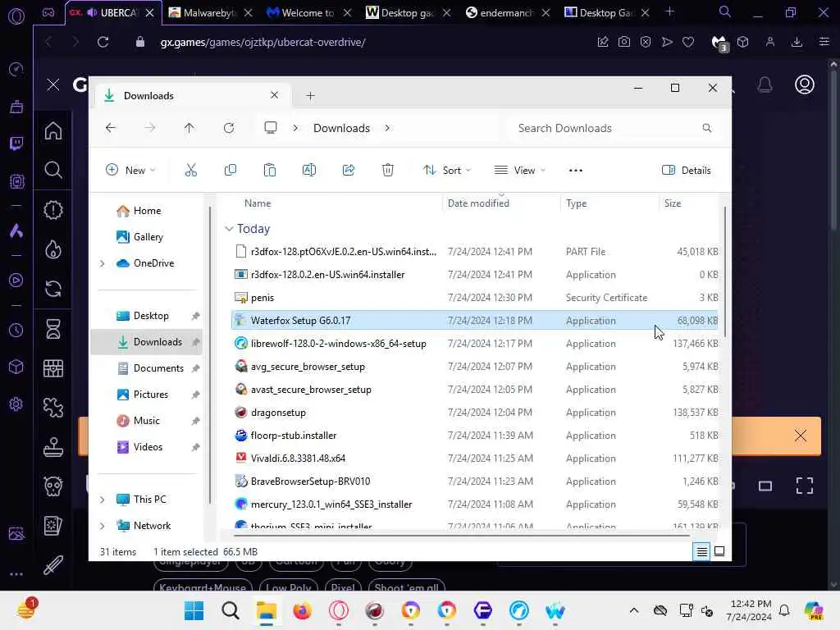Select the Vivaldi.6.8.3381.48.x64 file
Screen dimensions: 840x630
pos(474,458)
